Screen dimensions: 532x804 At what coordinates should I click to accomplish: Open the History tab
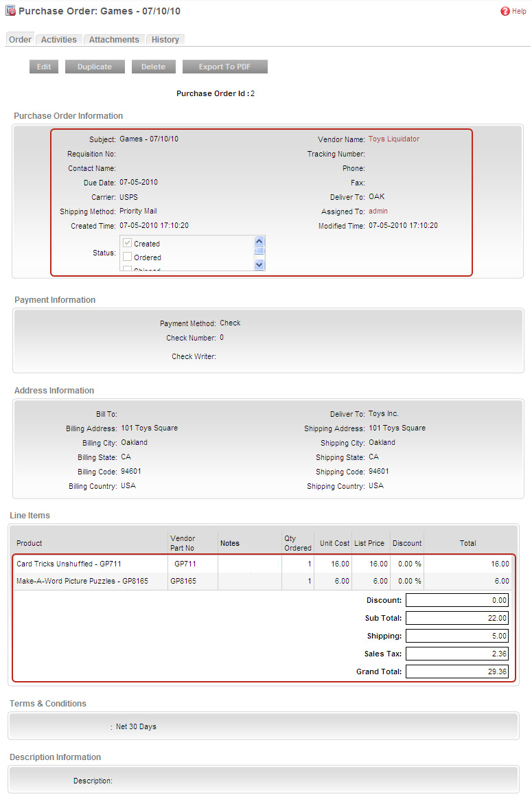(165, 40)
